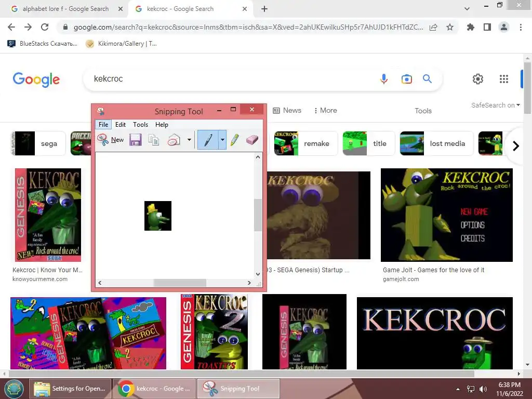Open Google apps grid icon
The height and width of the screenshot is (399, 532).
coord(504,79)
